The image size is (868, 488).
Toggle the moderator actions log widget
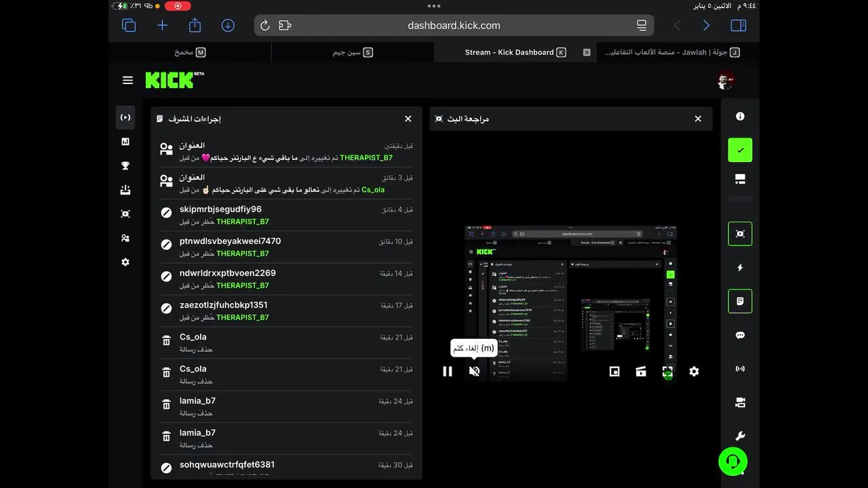[x=740, y=301]
